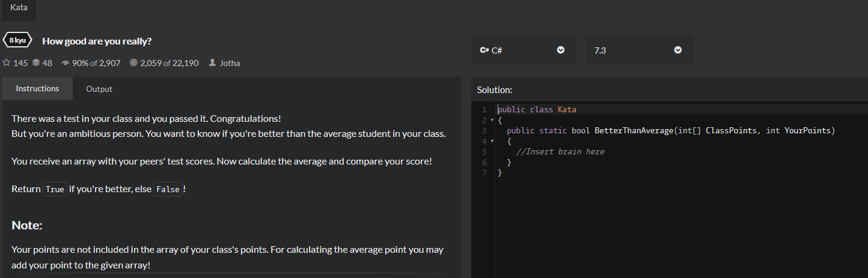Click the 8 kyu rank badge
Image resolution: width=868 pixels, height=278 pixels.
click(17, 40)
